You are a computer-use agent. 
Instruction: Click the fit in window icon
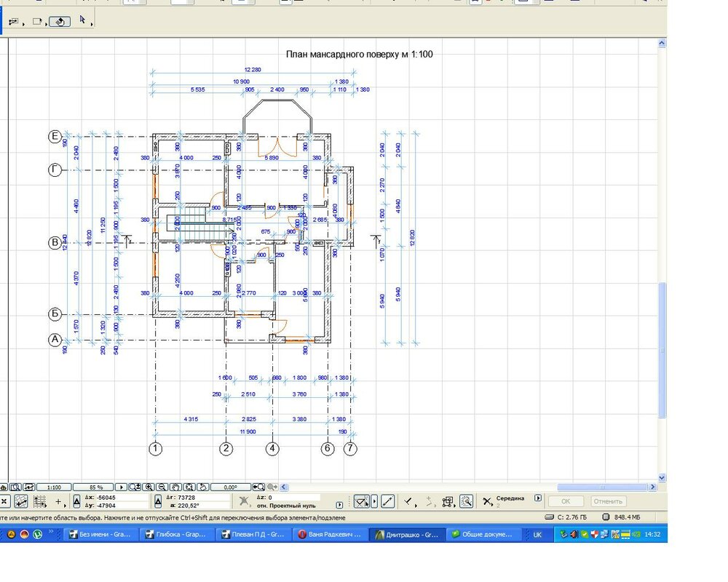pyautogui.click(x=189, y=487)
